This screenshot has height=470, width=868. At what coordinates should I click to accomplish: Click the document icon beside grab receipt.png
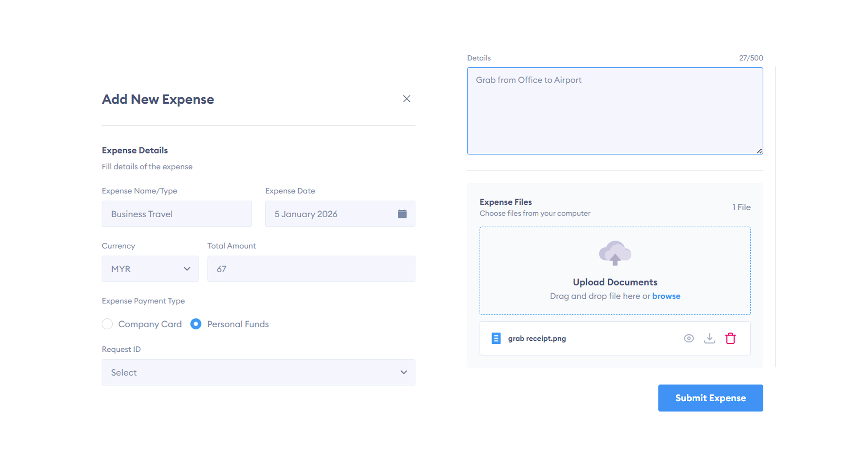point(496,338)
